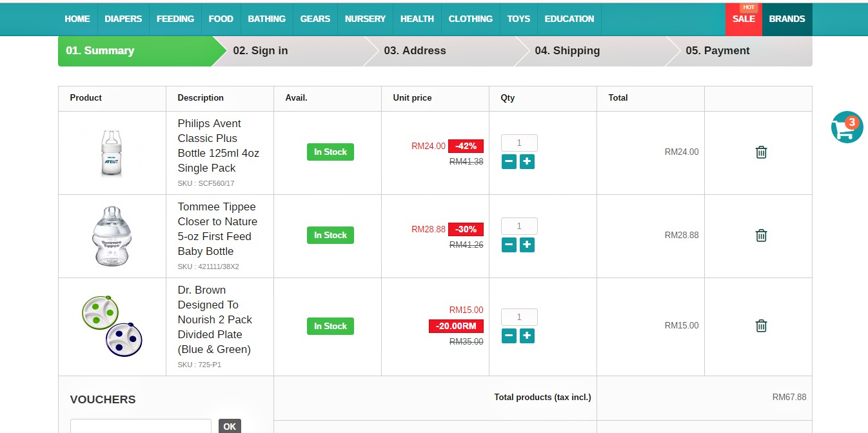The image size is (868, 433).
Task: Open Dr. Brown Designed To Nourish link
Action: click(x=215, y=320)
